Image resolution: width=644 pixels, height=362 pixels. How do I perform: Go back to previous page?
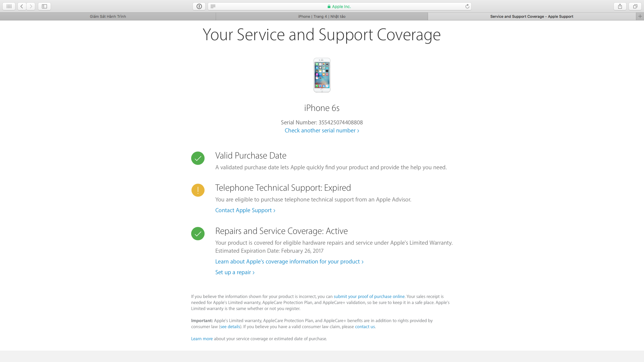click(22, 6)
